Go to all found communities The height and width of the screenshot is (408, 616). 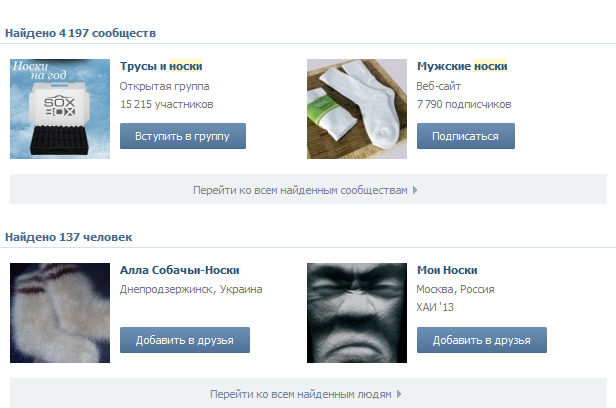tap(308, 189)
